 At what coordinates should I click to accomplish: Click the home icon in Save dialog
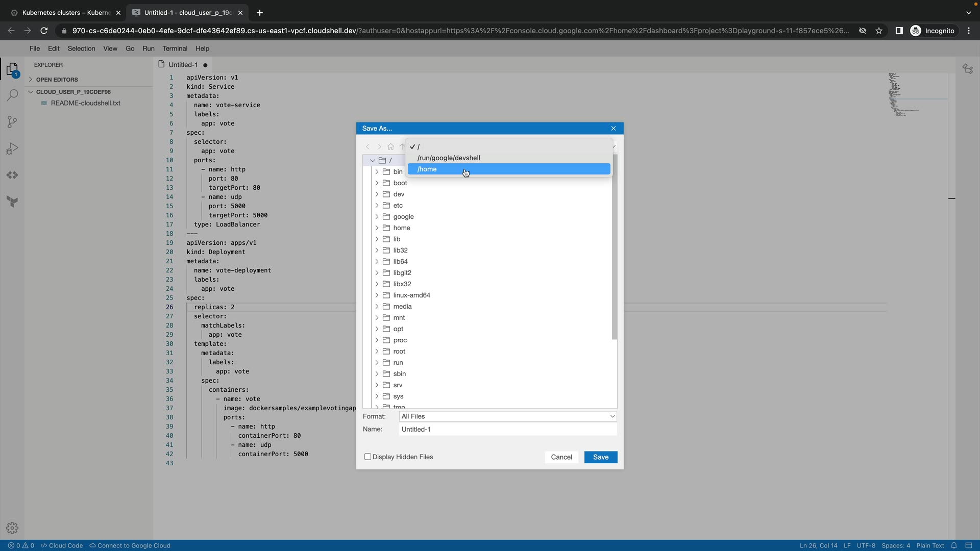click(x=390, y=147)
